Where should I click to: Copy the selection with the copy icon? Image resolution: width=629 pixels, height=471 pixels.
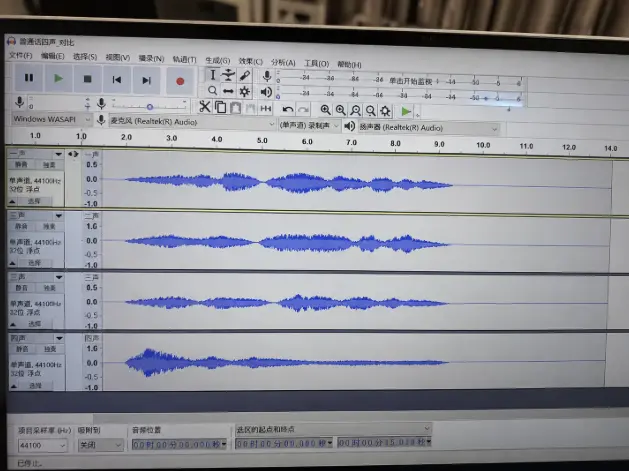tap(220, 107)
